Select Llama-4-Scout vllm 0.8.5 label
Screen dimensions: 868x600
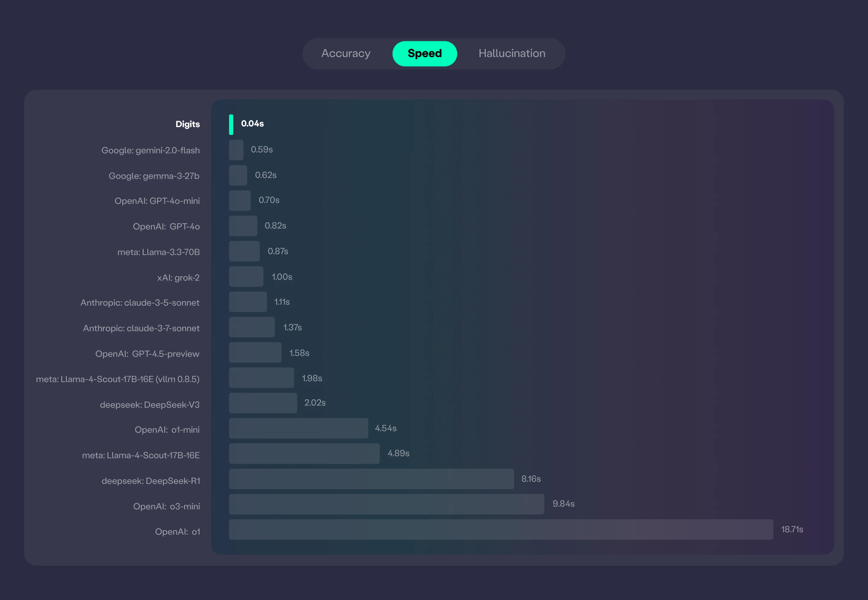tap(117, 379)
